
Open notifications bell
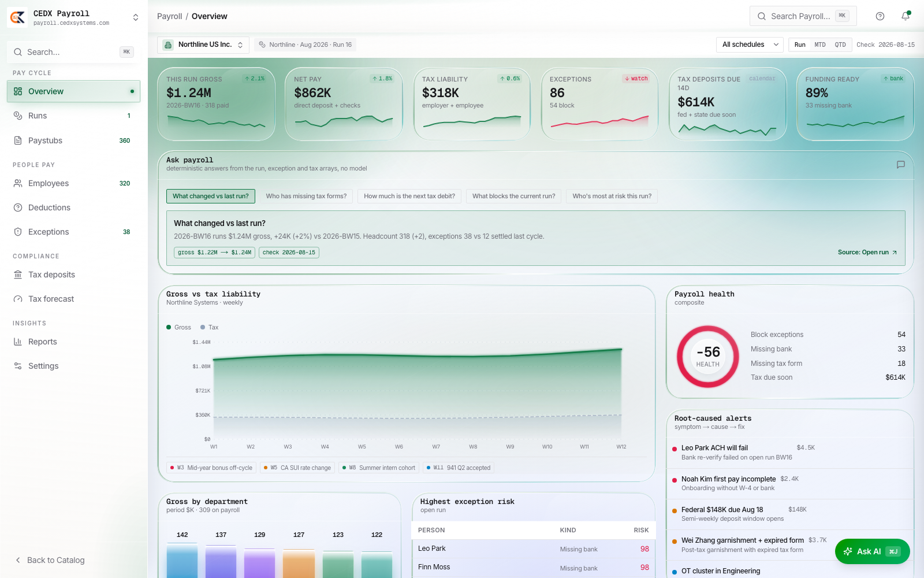906,16
